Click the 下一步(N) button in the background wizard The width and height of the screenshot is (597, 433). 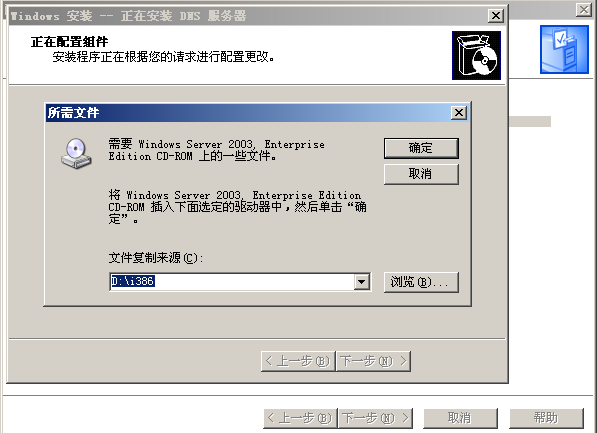[376, 418]
